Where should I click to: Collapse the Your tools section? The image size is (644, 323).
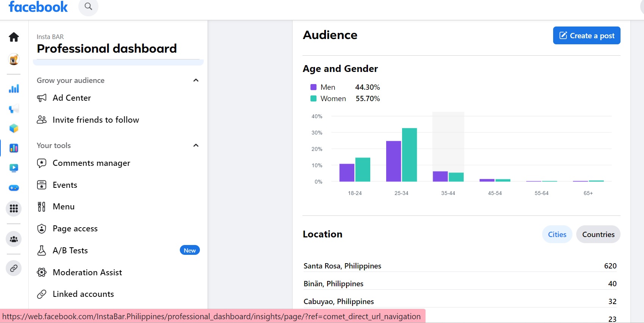(196, 145)
